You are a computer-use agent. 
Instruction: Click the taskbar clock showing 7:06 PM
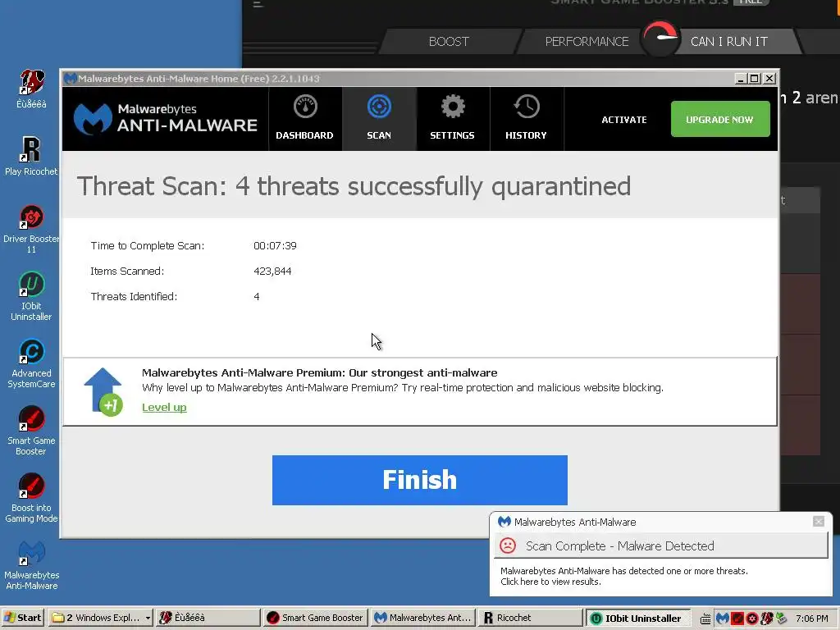click(x=811, y=619)
